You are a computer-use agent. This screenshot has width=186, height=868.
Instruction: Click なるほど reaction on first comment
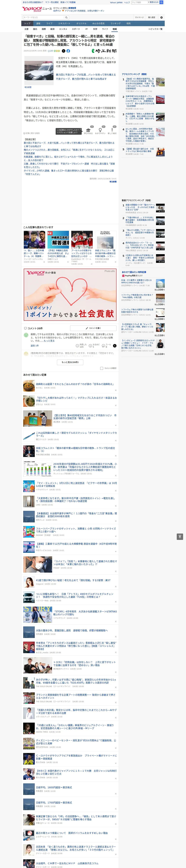[91, 346]
